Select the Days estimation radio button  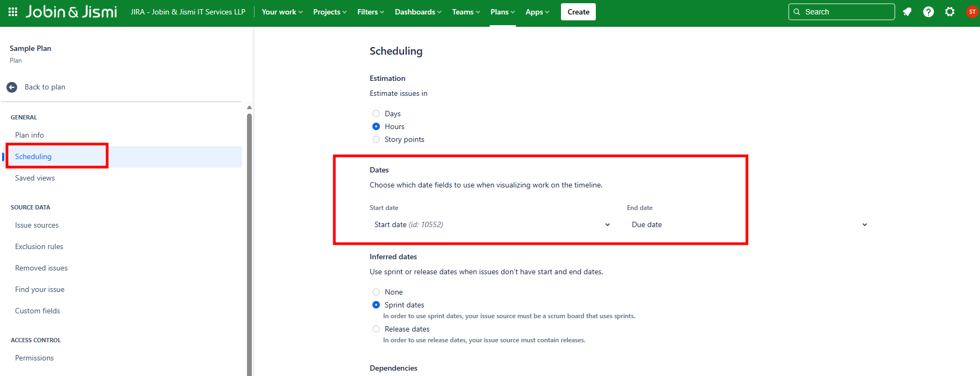[x=376, y=114]
